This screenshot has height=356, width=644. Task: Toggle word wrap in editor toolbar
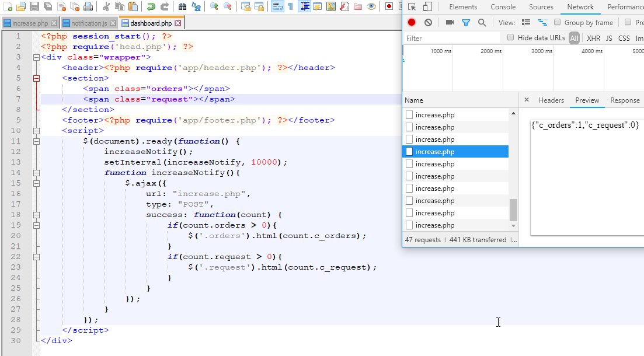pyautogui.click(x=277, y=7)
